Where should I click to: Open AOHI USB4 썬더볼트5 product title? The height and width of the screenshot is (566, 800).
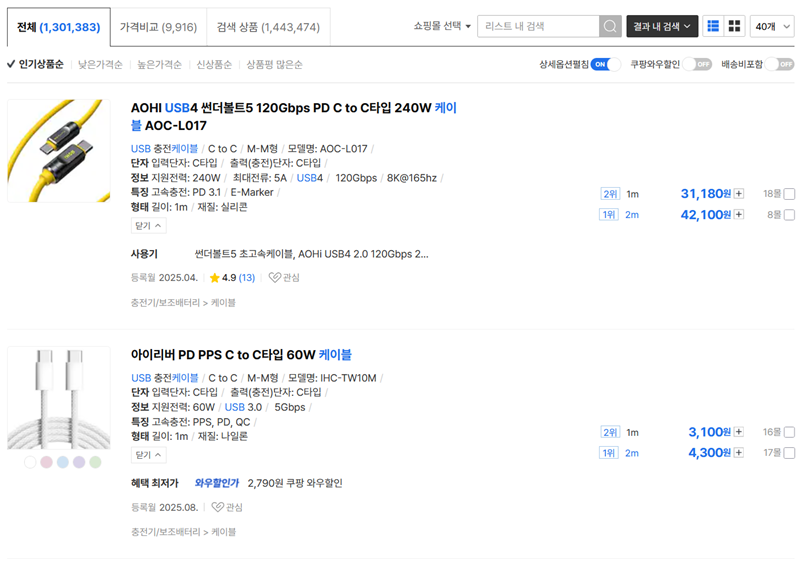[294, 116]
